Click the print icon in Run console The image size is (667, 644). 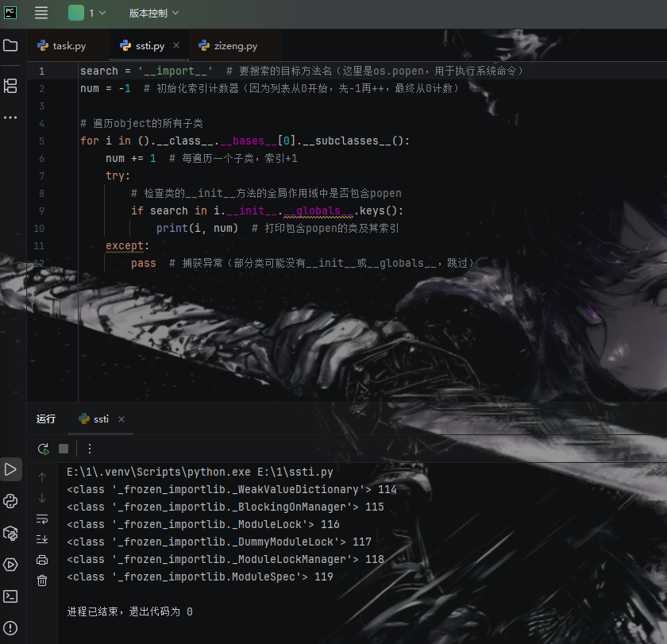[42, 560]
